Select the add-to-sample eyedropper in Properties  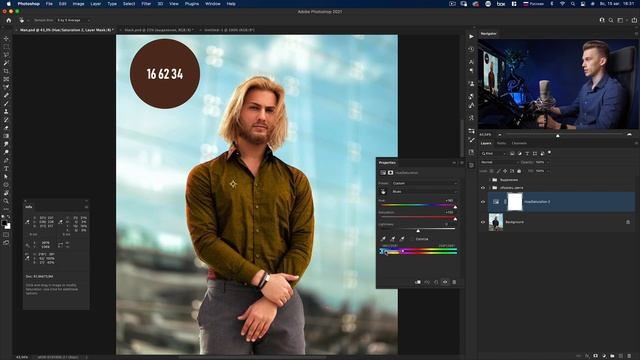(393, 239)
